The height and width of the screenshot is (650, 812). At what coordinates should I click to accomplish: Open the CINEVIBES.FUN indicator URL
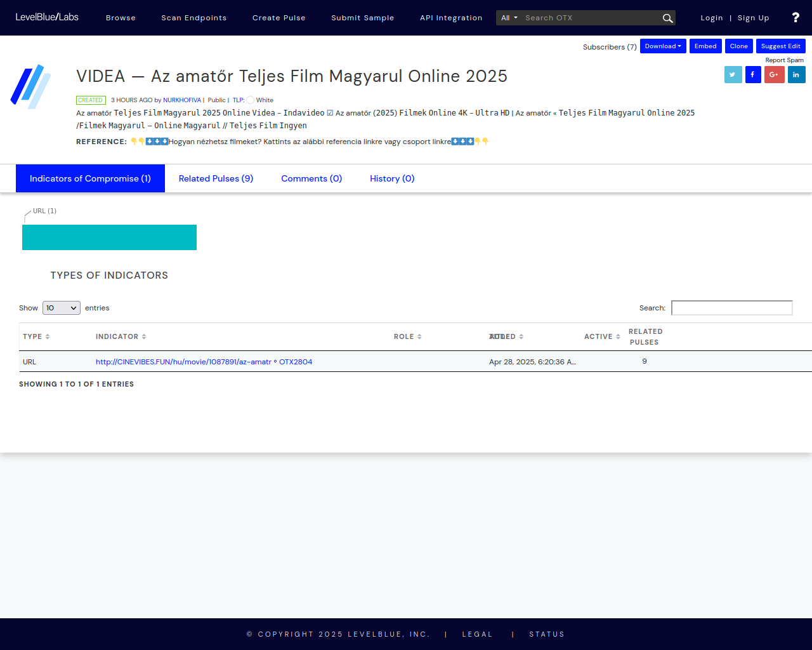(x=204, y=362)
